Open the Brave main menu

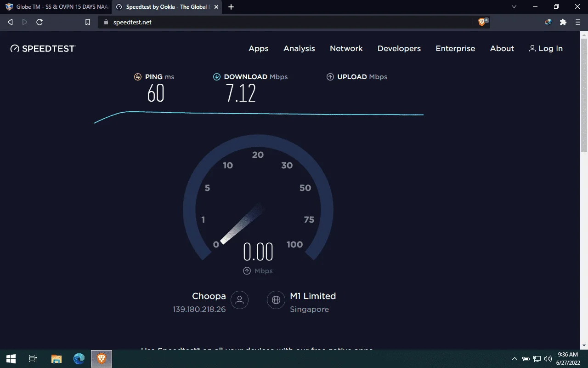(x=578, y=22)
